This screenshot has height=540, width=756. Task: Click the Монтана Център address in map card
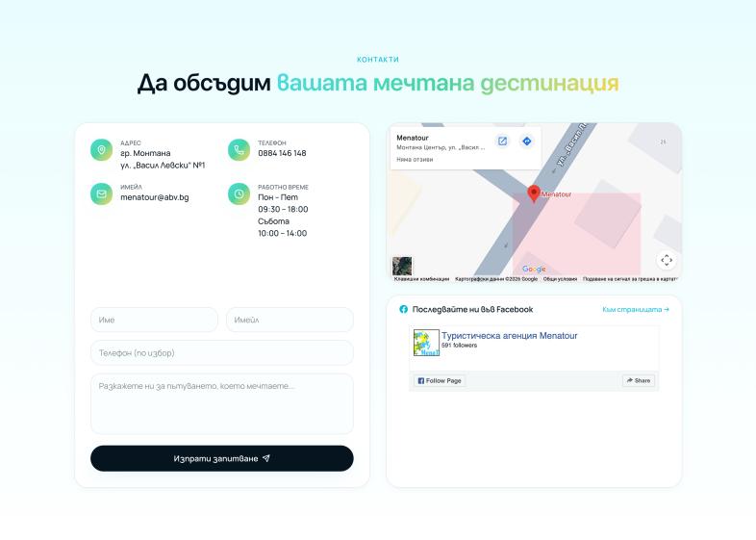pyautogui.click(x=441, y=147)
